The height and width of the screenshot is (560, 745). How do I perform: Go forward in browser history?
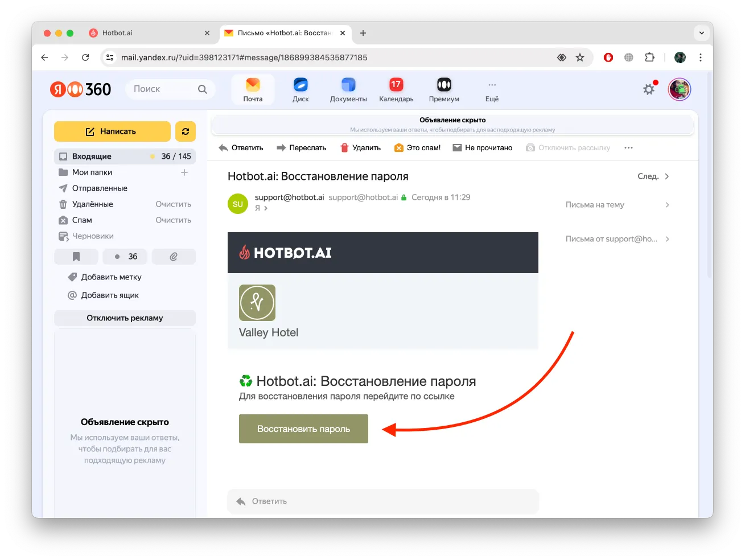click(x=65, y=57)
